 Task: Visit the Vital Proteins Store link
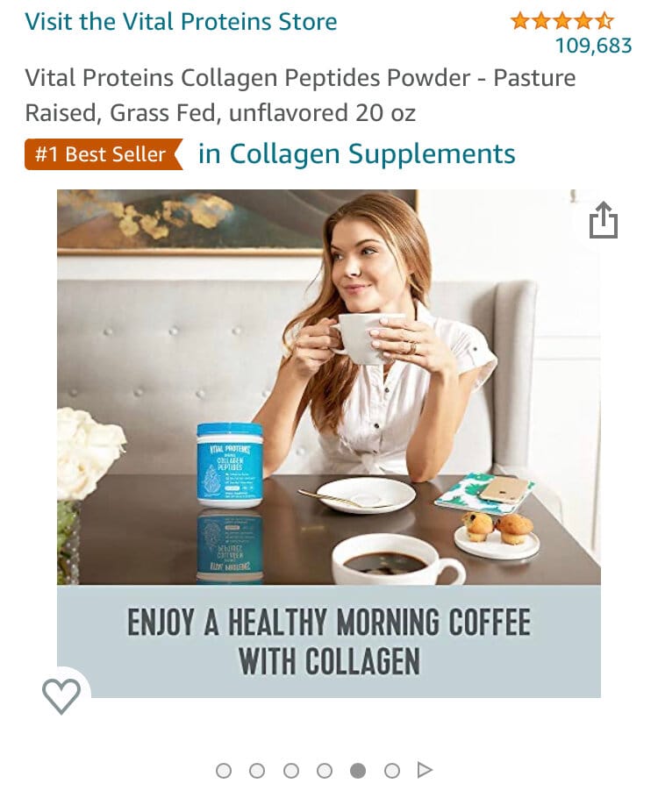click(181, 22)
